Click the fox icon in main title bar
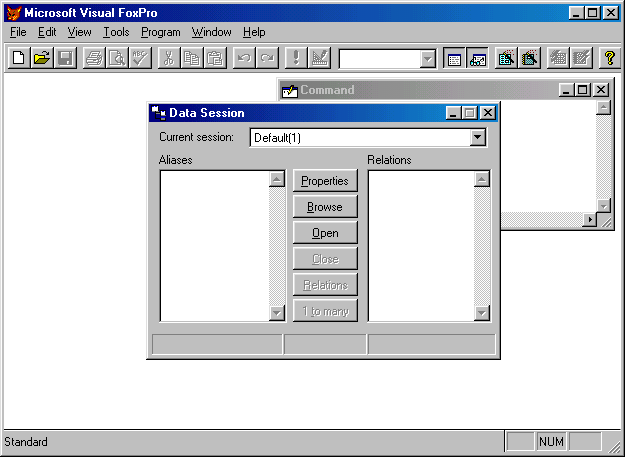 click(x=13, y=13)
